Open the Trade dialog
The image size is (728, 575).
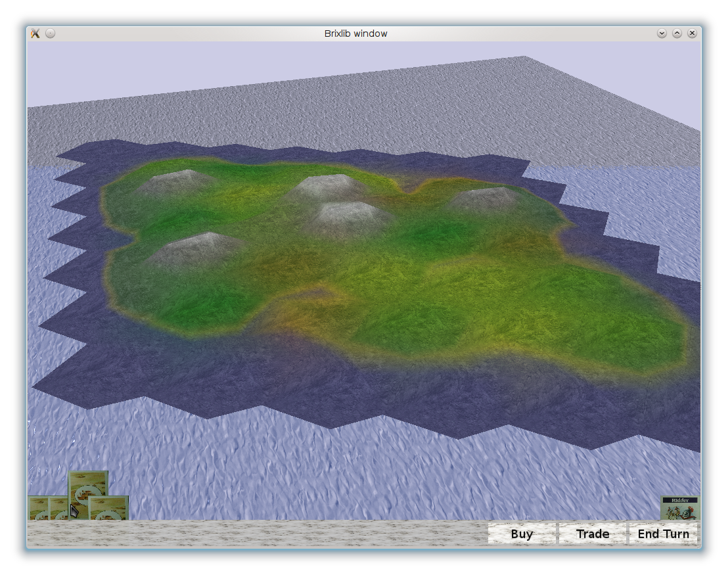[x=592, y=534]
